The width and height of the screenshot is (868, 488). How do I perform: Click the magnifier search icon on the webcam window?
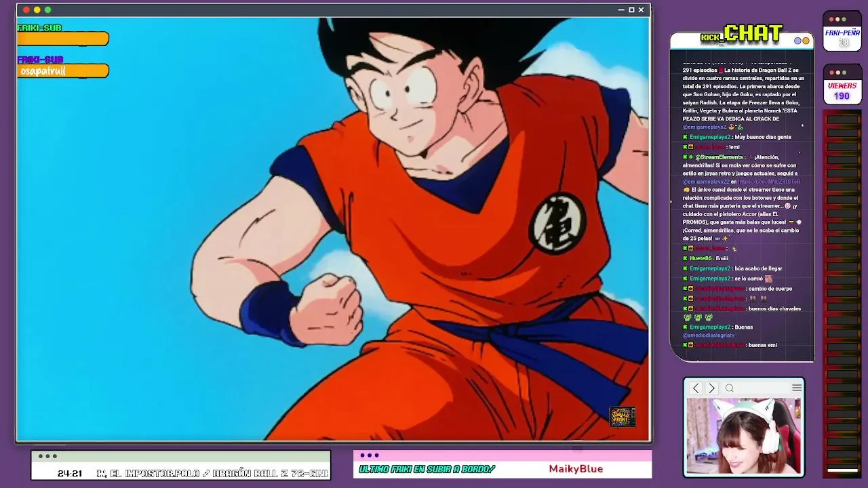pos(730,388)
